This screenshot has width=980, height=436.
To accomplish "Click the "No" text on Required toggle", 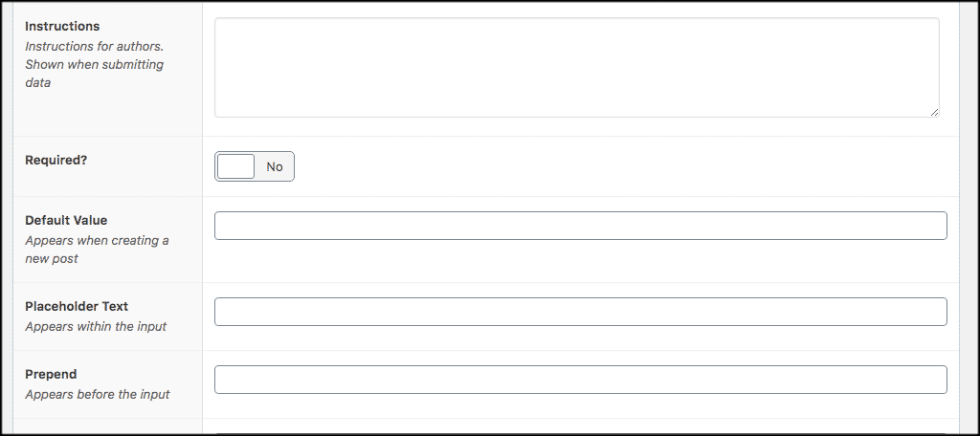I will tap(275, 166).
